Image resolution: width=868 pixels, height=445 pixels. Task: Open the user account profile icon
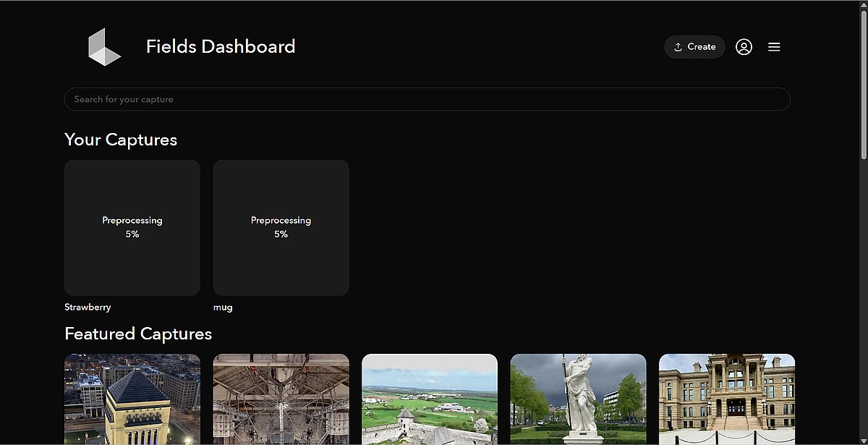click(744, 47)
